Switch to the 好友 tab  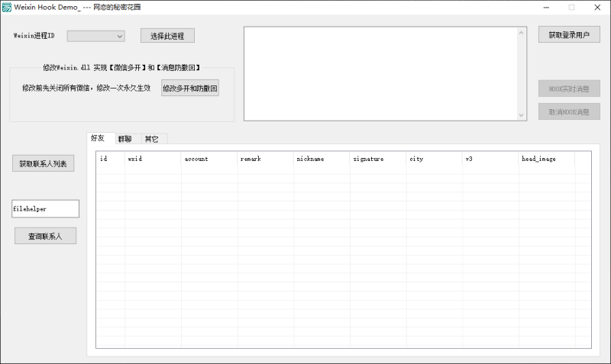[101, 138]
